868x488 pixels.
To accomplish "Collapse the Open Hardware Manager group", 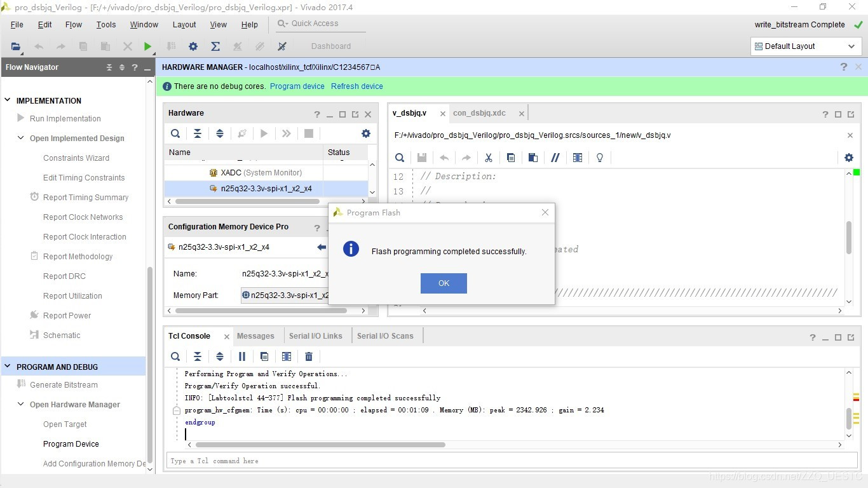I will coord(21,404).
